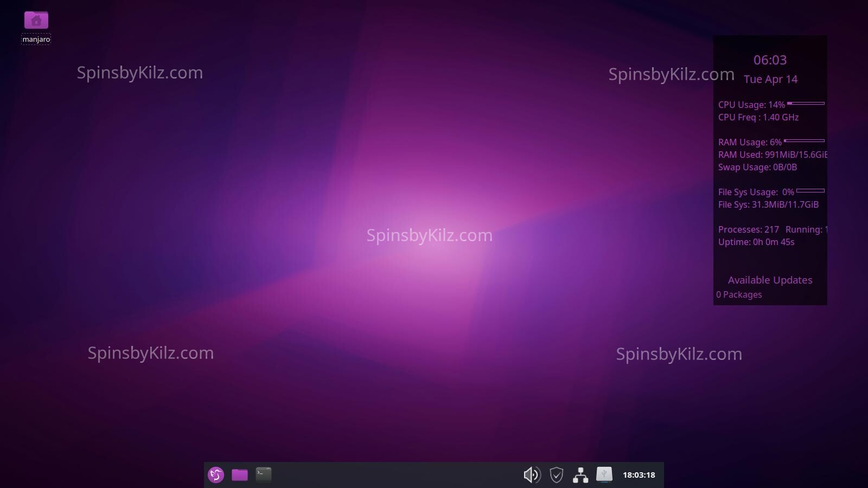Click the RAM Usage progress bar
Viewport: 868px width, 488px height.
coord(804,141)
